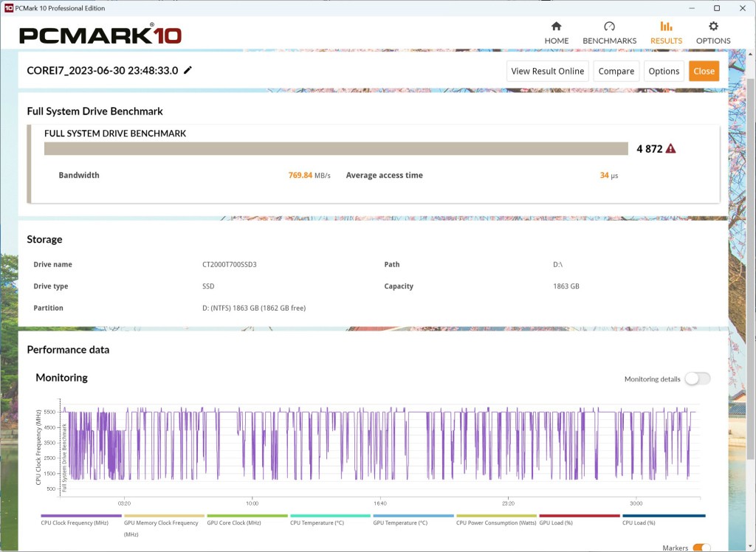Select the CPU Temperature legend swatch

(x=330, y=516)
